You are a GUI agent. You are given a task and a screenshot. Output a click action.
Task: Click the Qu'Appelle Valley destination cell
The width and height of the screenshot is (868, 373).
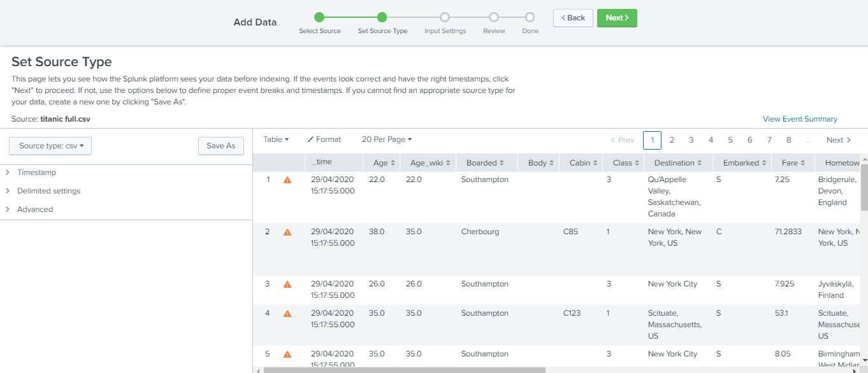pos(674,197)
